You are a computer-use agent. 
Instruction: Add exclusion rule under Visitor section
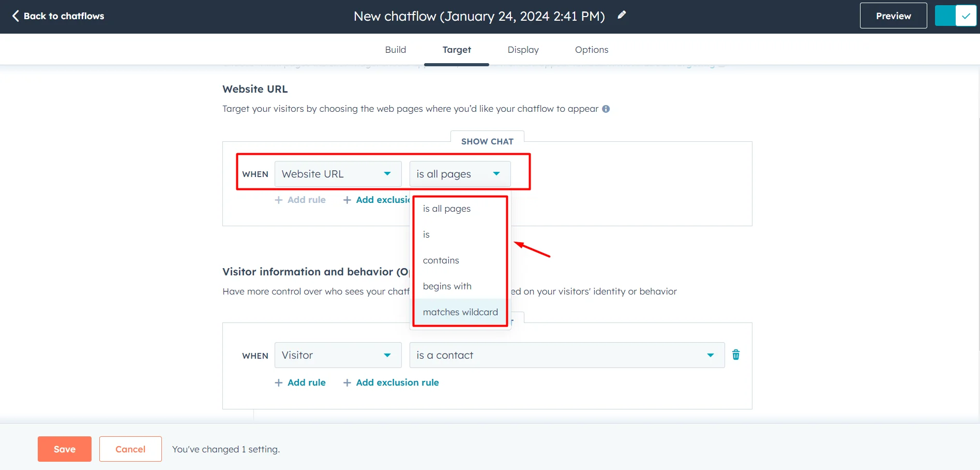(391, 383)
